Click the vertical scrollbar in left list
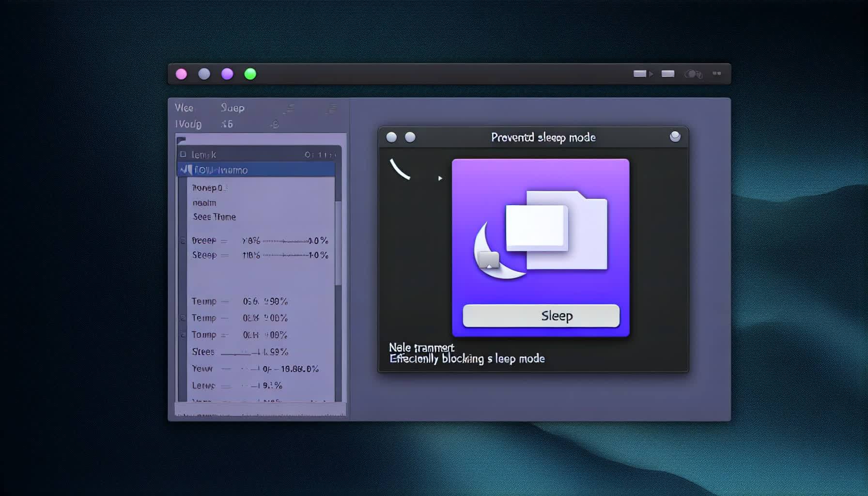 (x=338, y=242)
